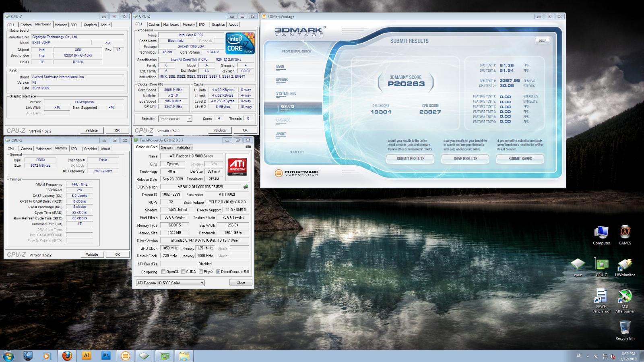Image resolution: width=644 pixels, height=362 pixels.
Task: Click the SUBMIT RESULTS button
Action: click(x=411, y=159)
